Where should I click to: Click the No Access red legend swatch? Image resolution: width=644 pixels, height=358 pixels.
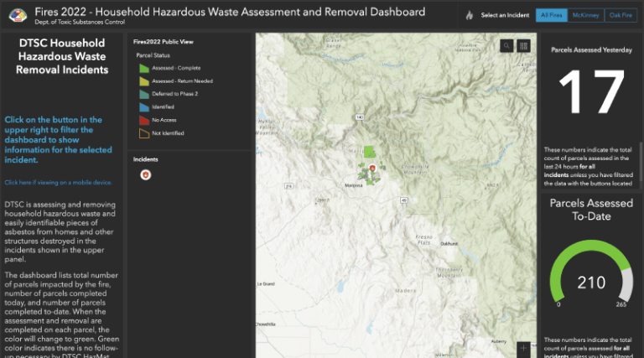pyautogui.click(x=144, y=120)
